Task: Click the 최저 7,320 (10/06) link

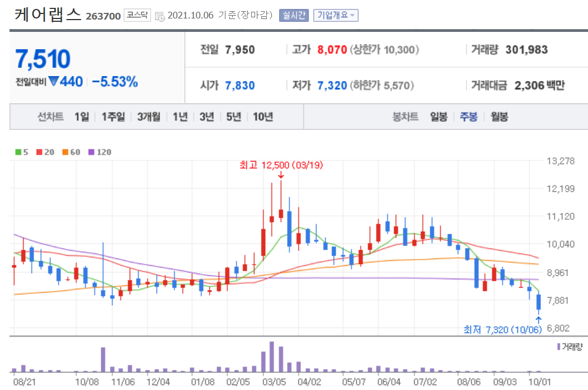Action: click(504, 330)
